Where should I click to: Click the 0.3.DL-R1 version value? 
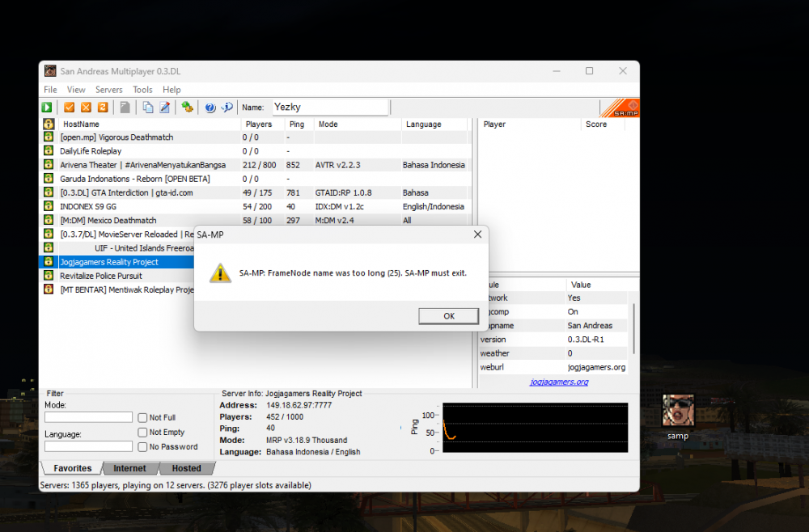(x=586, y=340)
